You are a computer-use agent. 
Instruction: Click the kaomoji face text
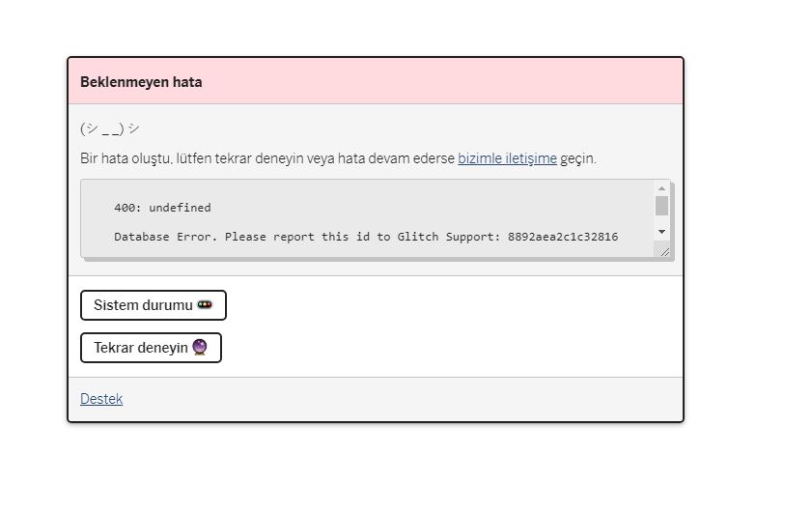110,128
